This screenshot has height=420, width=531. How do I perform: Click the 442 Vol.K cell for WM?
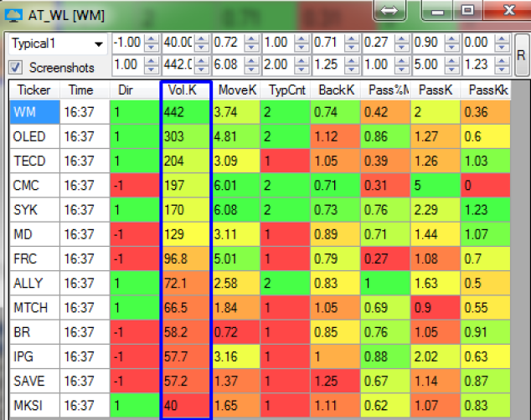186,112
